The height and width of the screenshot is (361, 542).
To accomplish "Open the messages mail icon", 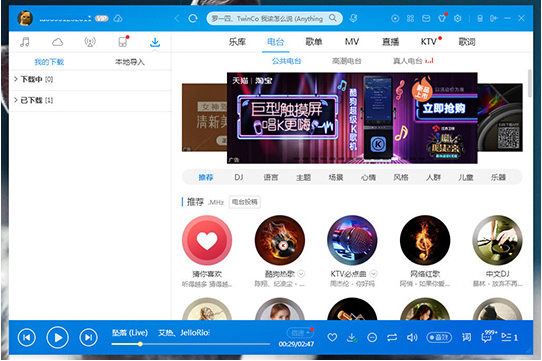I will (426, 18).
